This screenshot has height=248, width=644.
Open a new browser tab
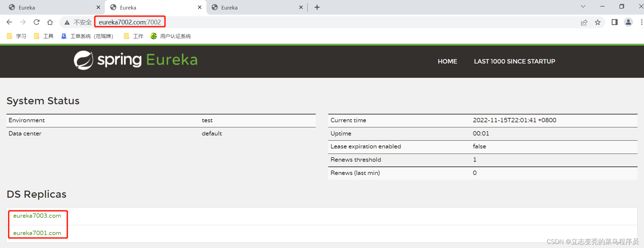click(x=317, y=7)
